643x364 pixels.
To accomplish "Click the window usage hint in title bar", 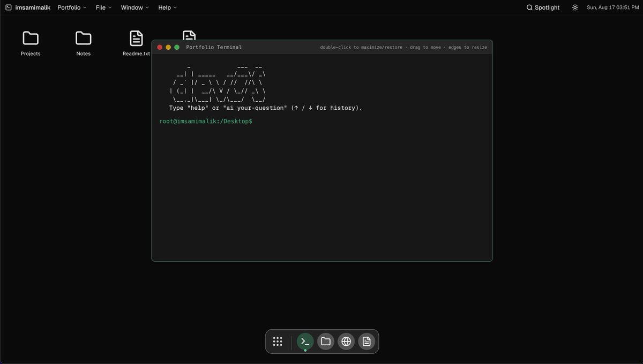I will [x=403, y=47].
